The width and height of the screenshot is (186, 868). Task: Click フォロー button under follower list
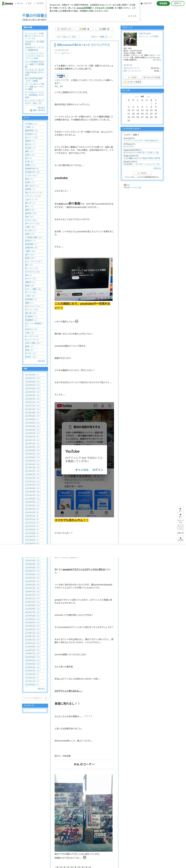[x=142, y=173]
